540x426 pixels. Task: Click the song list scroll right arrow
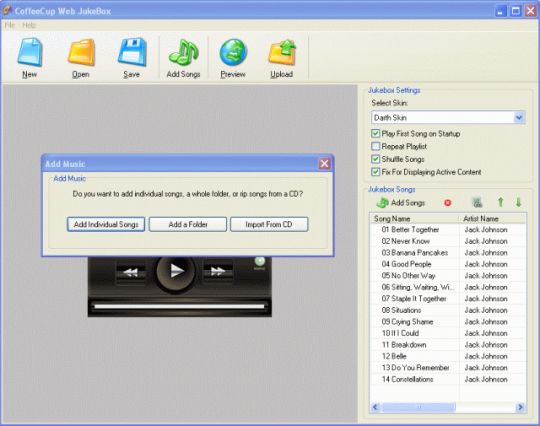click(x=520, y=407)
